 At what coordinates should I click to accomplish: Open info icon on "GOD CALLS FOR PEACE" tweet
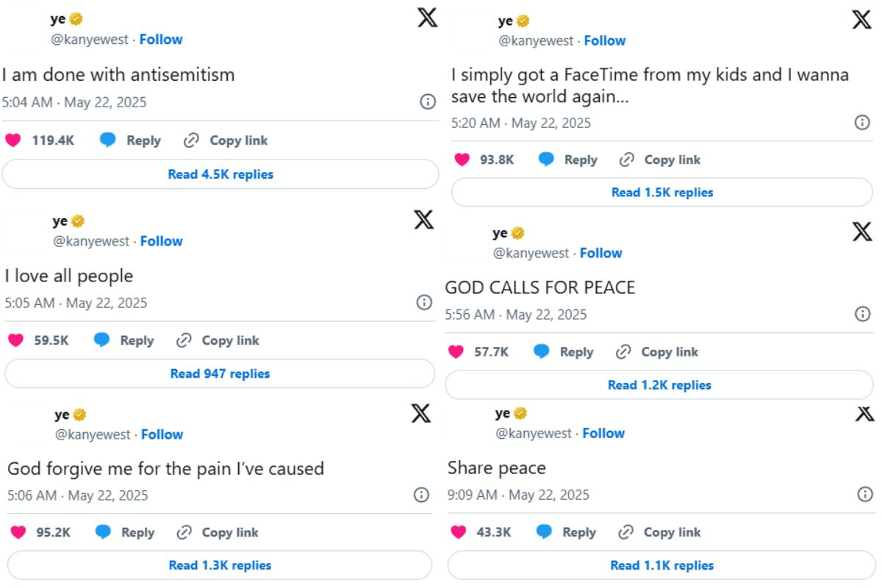pos(862,314)
